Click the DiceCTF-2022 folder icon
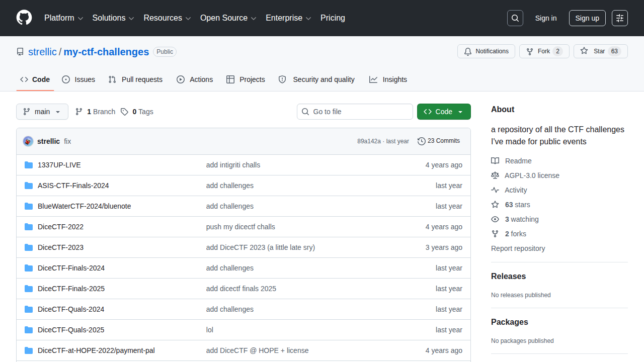The height and width of the screenshot is (362, 644). pos(29,227)
